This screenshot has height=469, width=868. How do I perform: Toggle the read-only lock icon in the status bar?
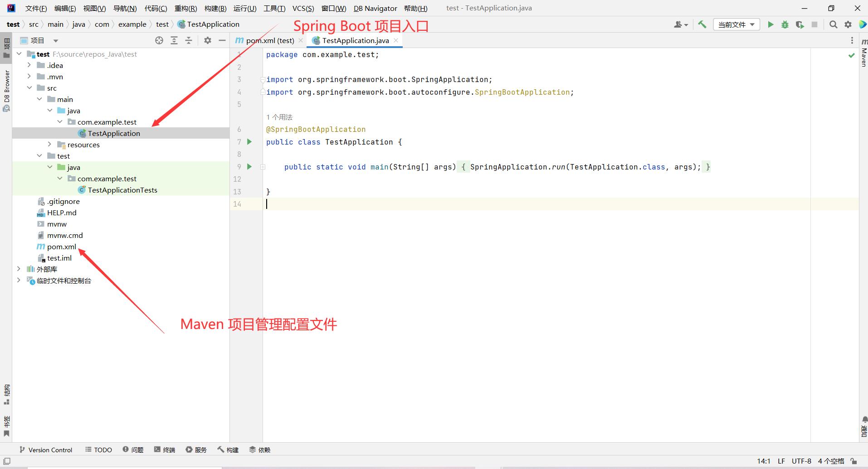[853, 461]
